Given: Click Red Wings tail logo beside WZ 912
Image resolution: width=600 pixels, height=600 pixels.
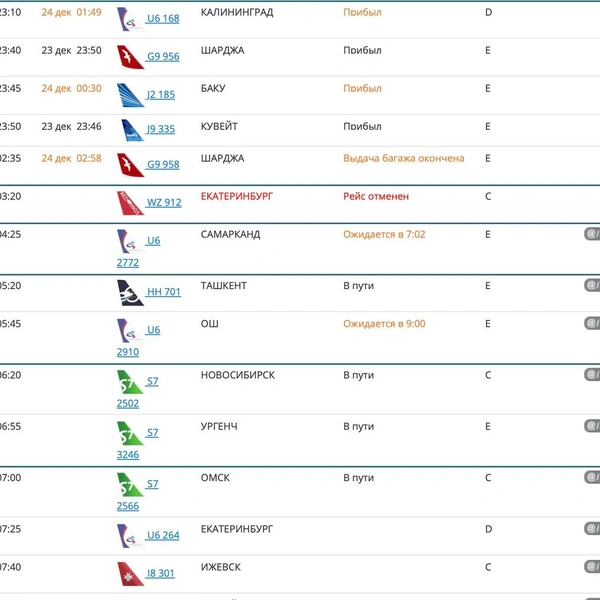Looking at the screenshot, I should point(130,203).
